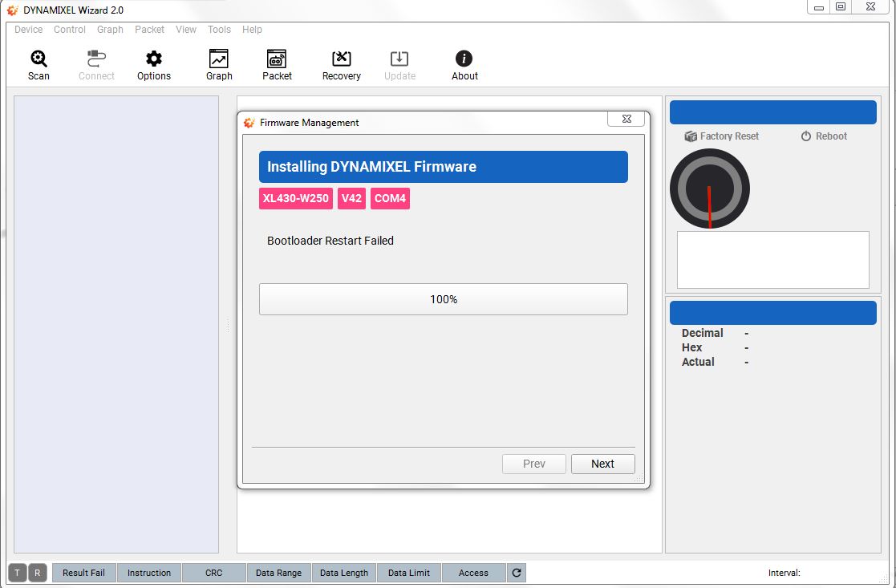
Task: Open the Packet toolbar icon
Action: click(277, 59)
